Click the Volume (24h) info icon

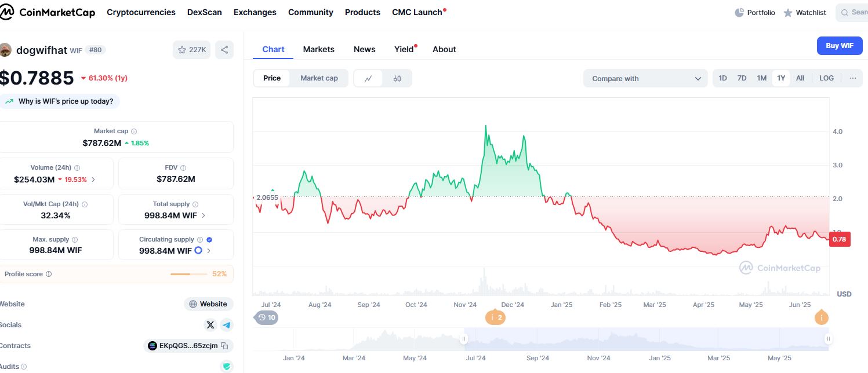(x=77, y=168)
